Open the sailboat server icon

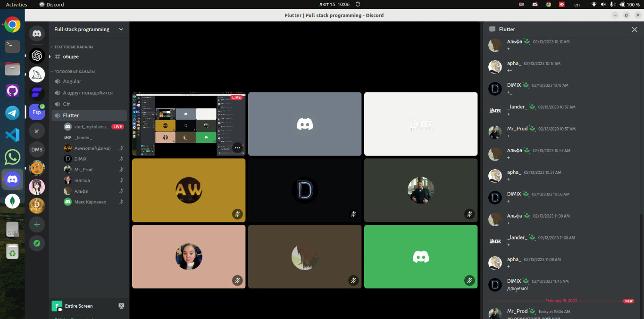[x=37, y=74]
